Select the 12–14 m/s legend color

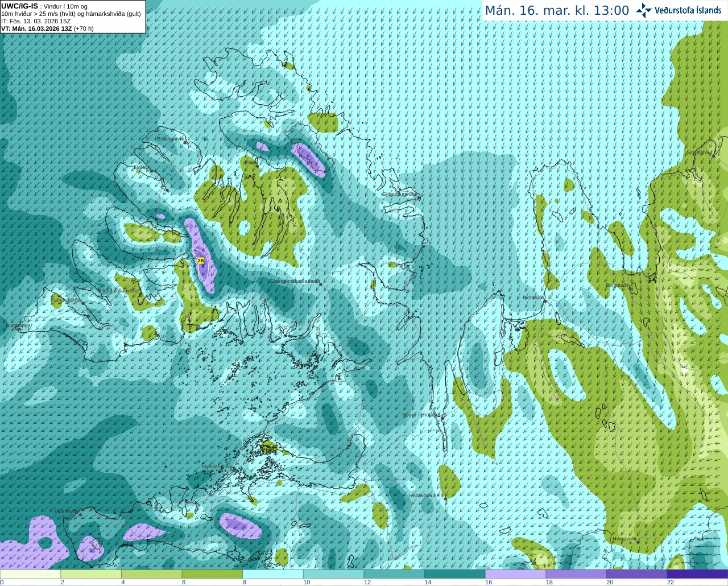coord(394,574)
